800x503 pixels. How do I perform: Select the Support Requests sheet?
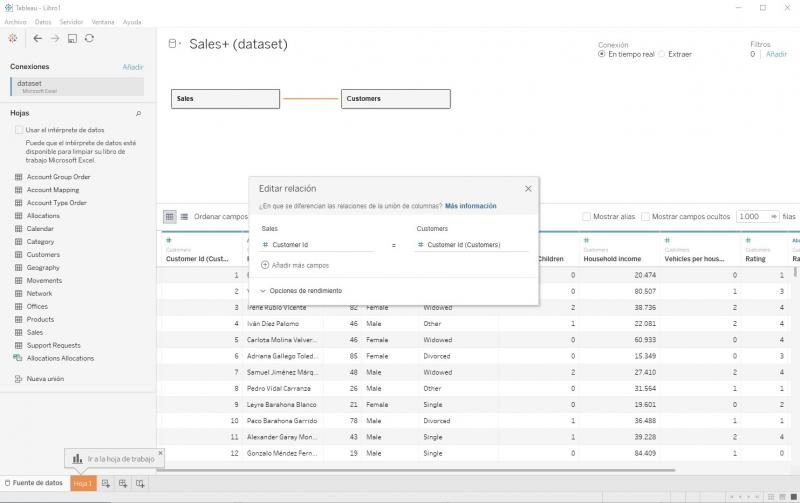(54, 345)
